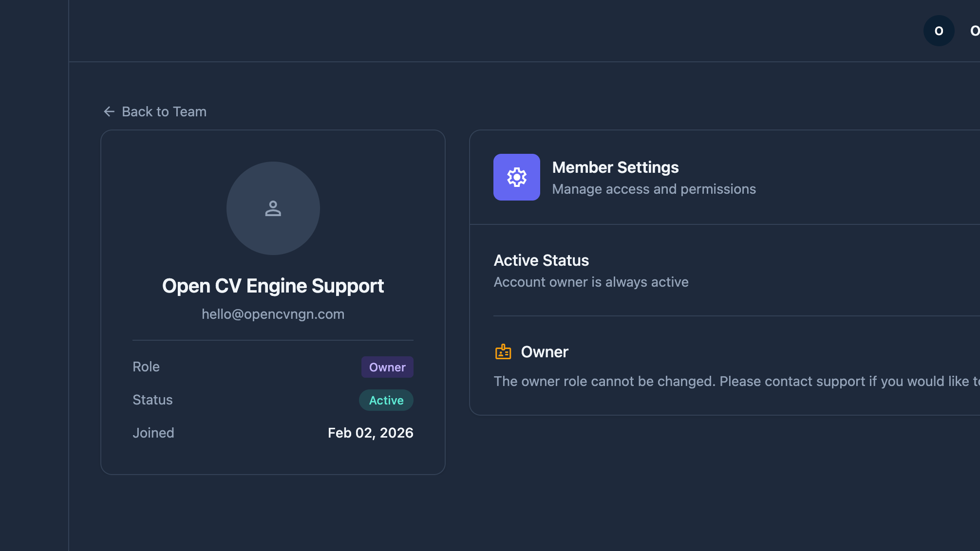The width and height of the screenshot is (980, 551).
Task: Click the orange owner ID badge icon
Action: pos(503,351)
